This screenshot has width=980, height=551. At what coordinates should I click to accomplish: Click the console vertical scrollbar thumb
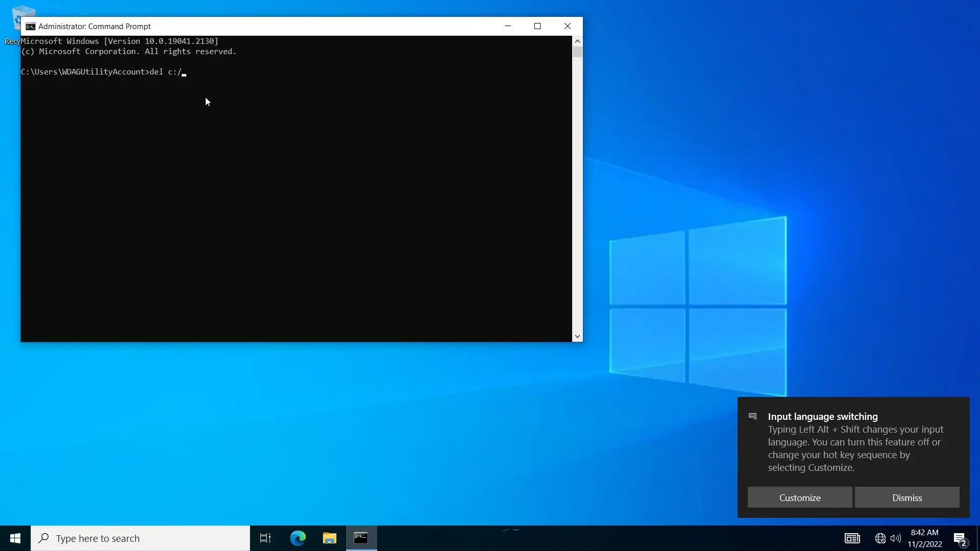pos(577,52)
